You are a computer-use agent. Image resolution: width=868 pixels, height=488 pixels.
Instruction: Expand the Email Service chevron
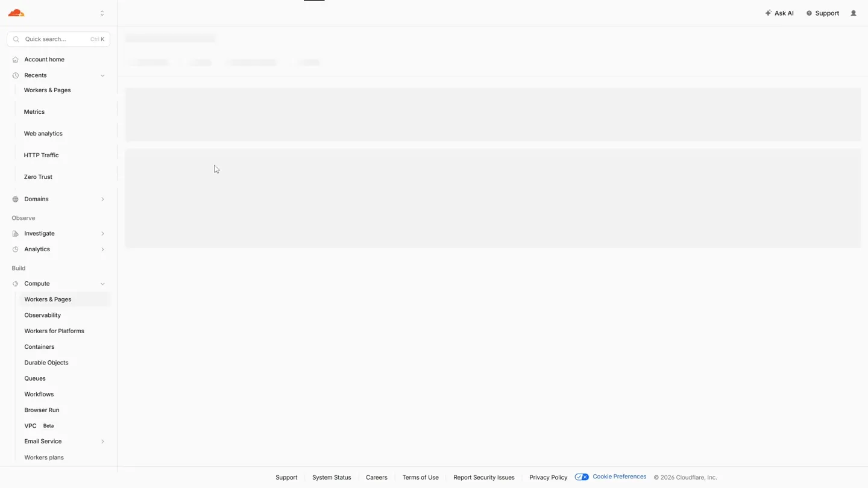102,442
